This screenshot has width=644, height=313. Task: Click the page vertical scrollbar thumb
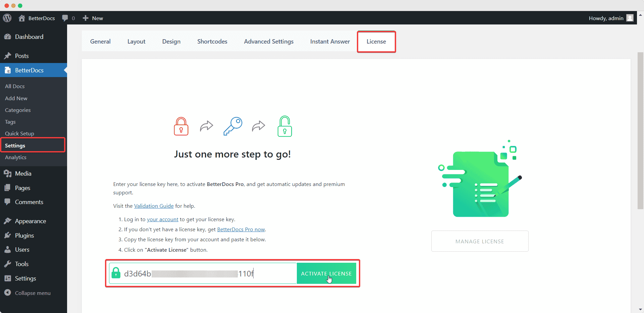(640, 131)
